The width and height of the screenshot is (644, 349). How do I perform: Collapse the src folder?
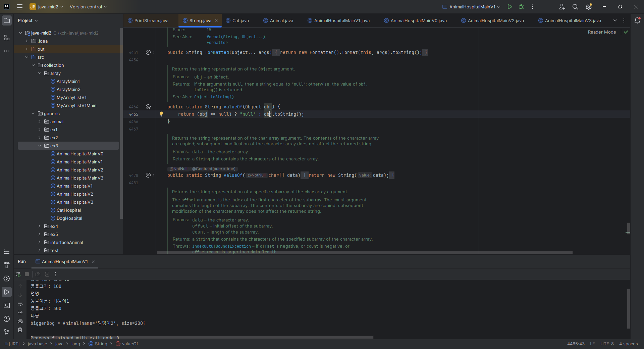pyautogui.click(x=27, y=57)
